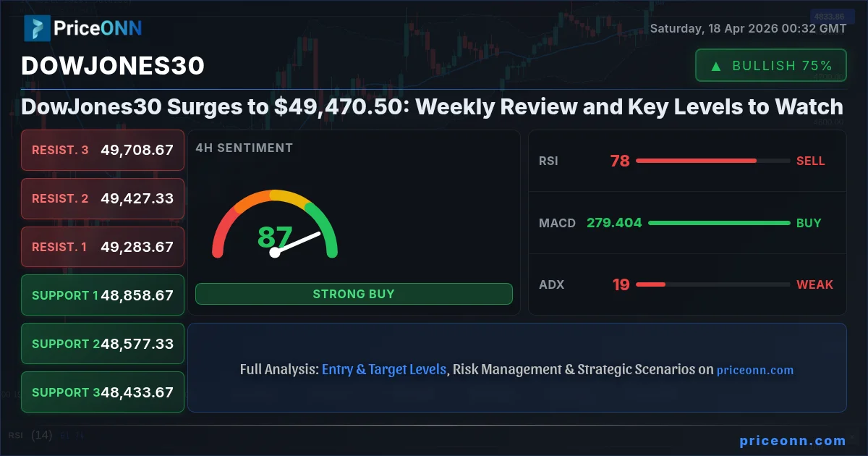Click the DOWJONES30 title
This screenshot has width=868, height=456.
pyautogui.click(x=113, y=66)
